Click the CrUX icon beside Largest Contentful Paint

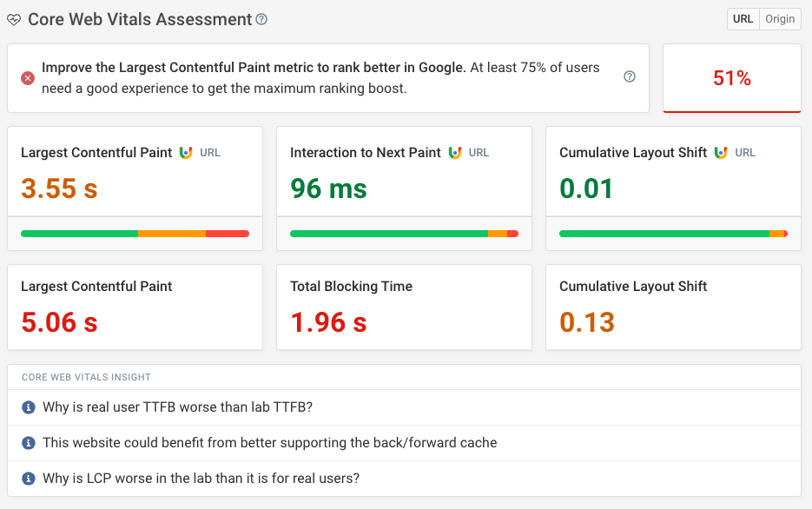[186, 153]
